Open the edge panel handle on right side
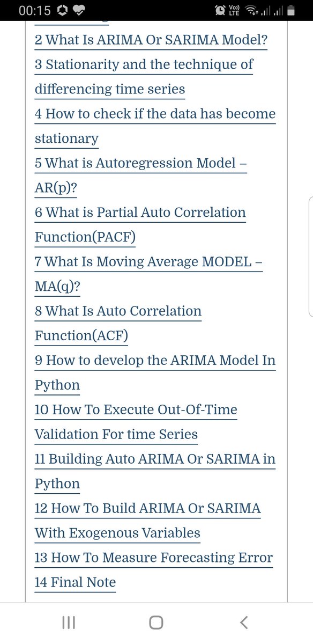Screen dimensions: 313x644 coord(310,257)
